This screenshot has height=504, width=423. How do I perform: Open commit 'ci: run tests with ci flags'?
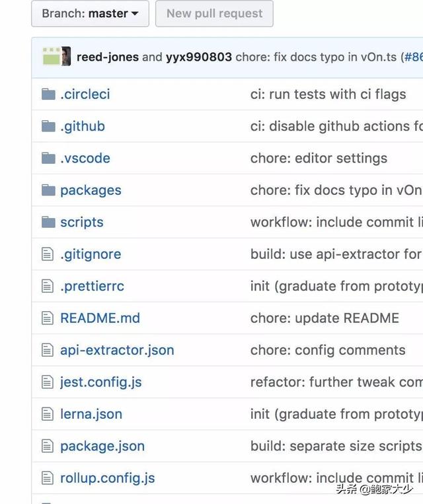point(328,94)
